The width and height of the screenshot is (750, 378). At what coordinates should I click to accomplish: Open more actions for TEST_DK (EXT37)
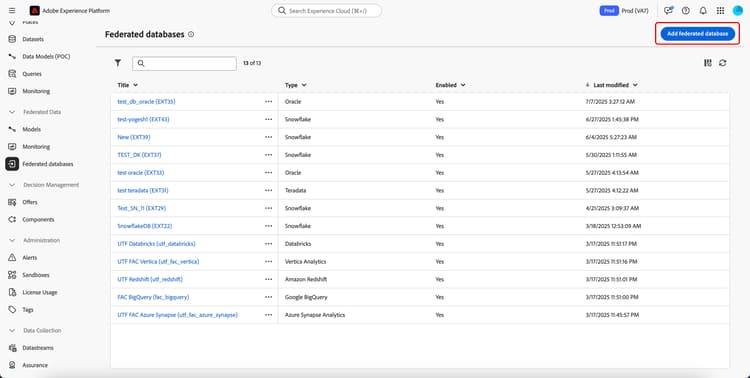pos(268,155)
